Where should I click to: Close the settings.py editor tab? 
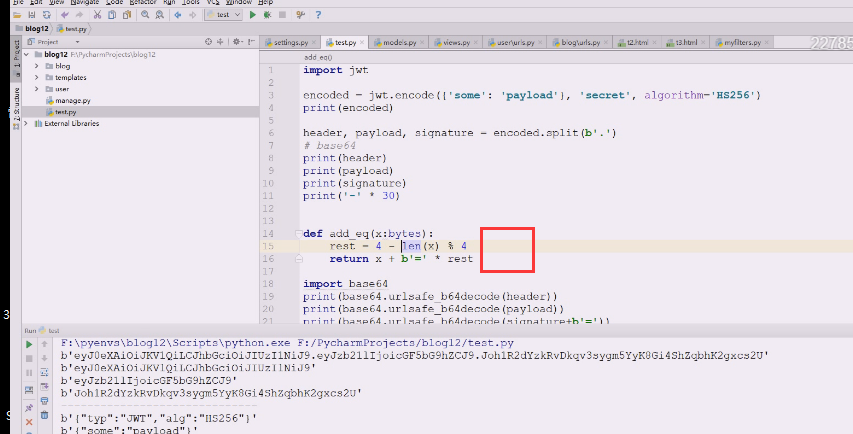314,42
